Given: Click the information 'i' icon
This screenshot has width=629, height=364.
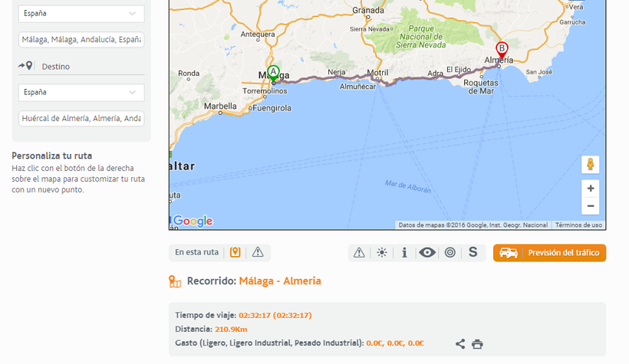Looking at the screenshot, I should 404,252.
